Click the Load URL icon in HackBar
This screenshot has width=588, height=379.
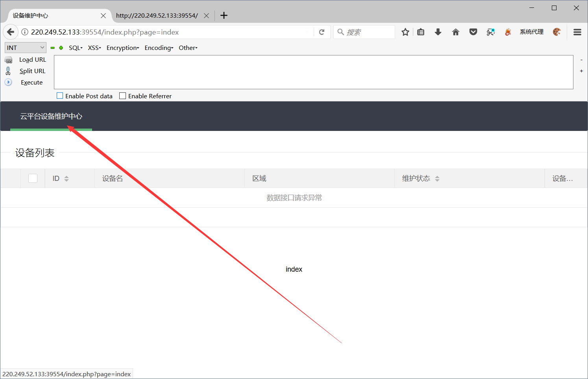tap(8, 59)
